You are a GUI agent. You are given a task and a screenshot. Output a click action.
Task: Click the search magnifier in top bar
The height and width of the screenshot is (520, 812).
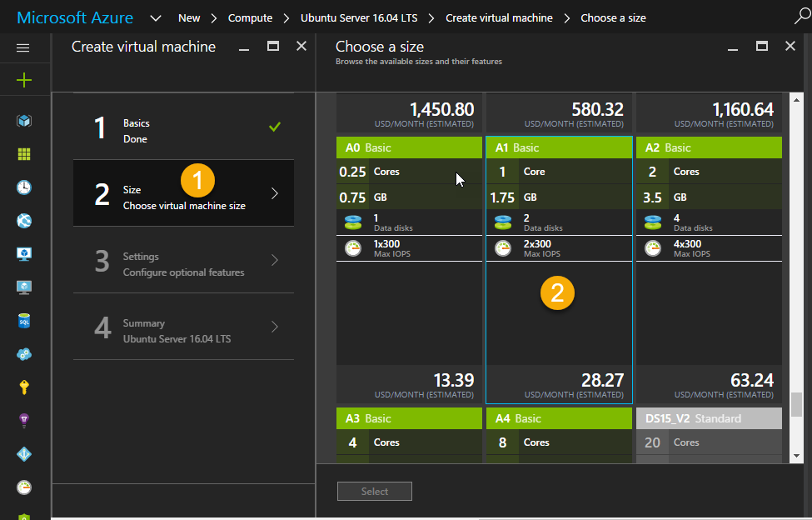[x=802, y=17]
